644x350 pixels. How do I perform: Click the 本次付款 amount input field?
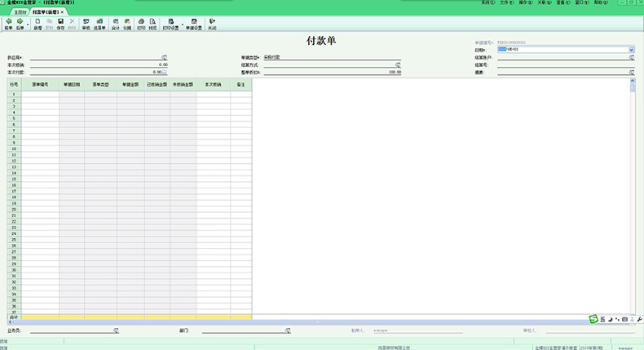98,72
